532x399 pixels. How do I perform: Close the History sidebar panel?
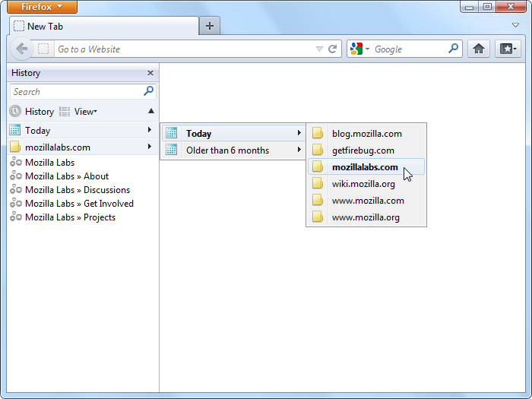coord(150,73)
